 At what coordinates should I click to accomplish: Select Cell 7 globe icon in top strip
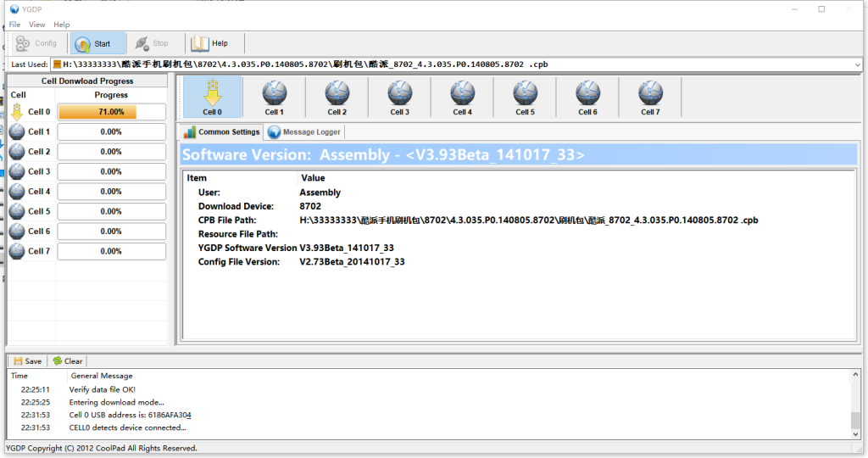650,92
